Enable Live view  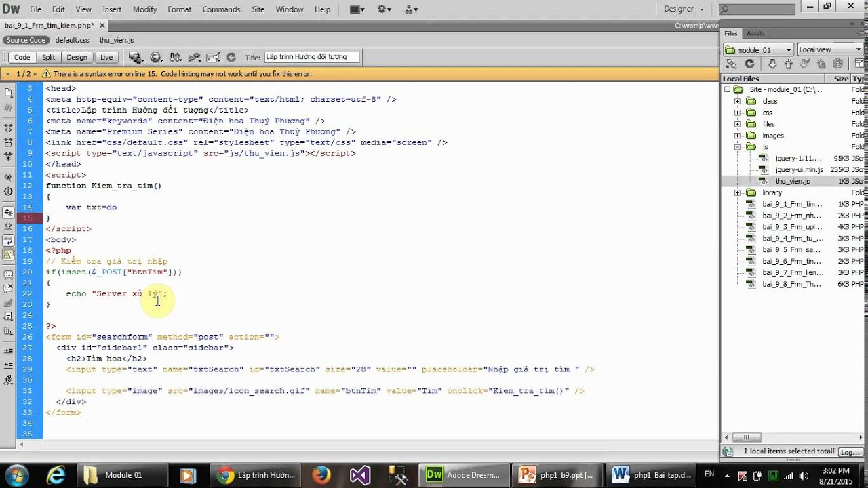point(106,58)
